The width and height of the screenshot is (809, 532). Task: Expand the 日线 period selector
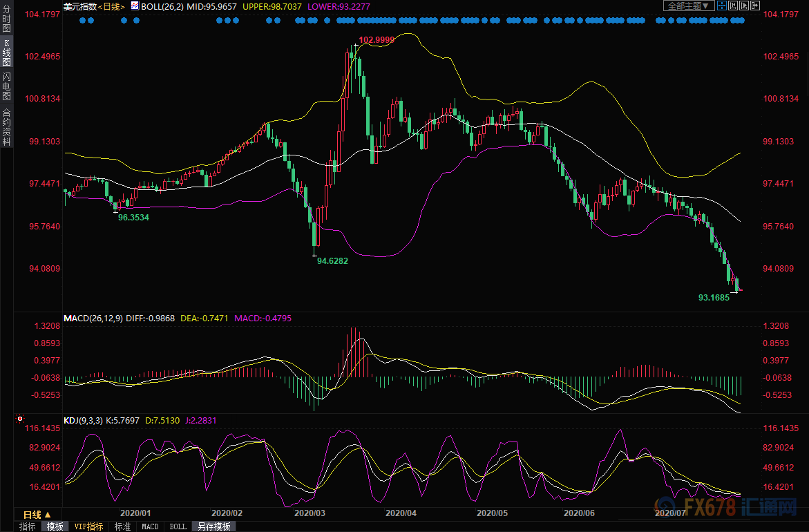(x=37, y=515)
